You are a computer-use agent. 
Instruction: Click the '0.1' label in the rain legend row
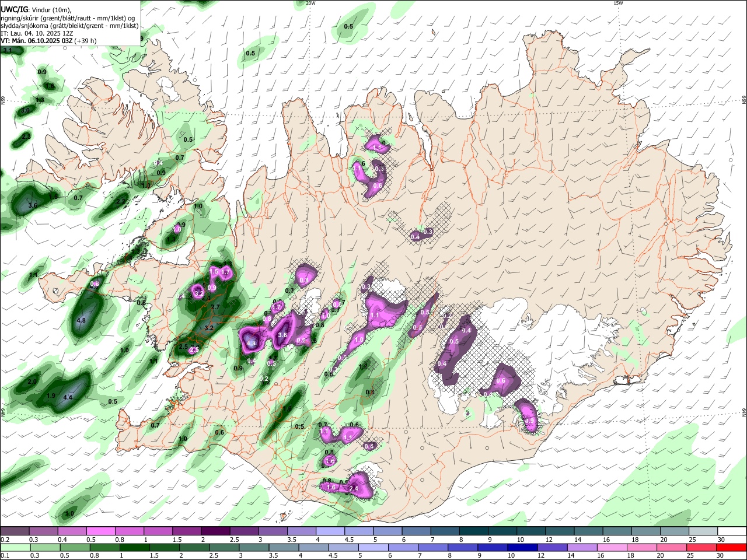click(5, 556)
